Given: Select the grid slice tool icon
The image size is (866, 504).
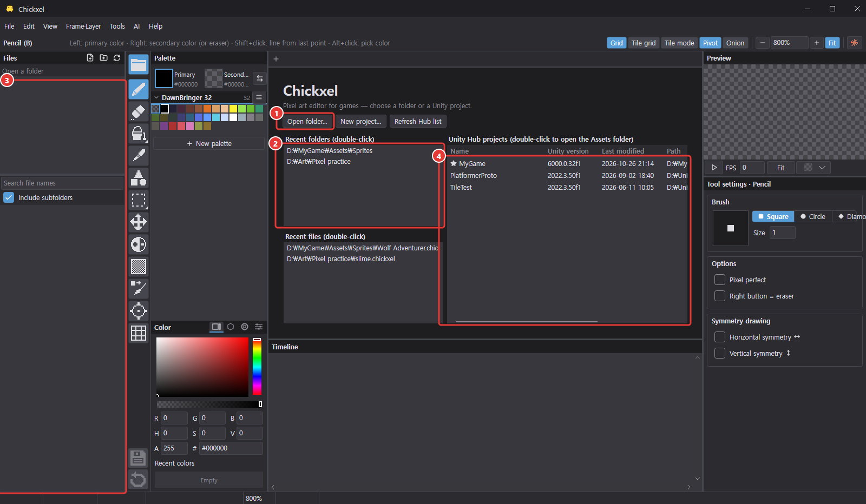Looking at the screenshot, I should point(139,333).
